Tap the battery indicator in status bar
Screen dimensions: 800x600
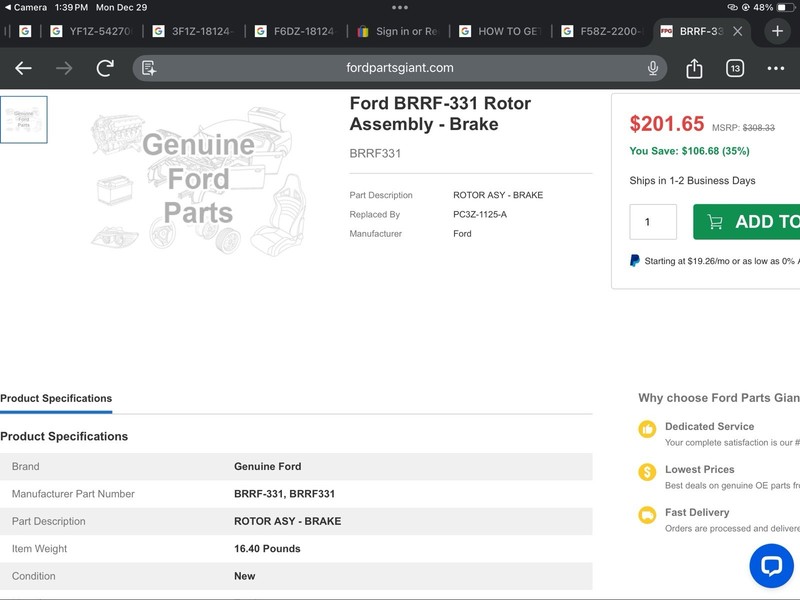(x=786, y=7)
